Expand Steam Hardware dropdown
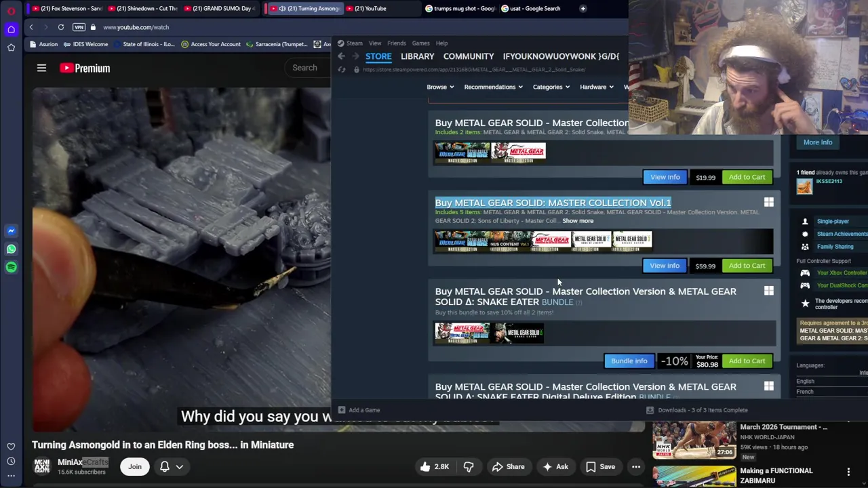The height and width of the screenshot is (488, 868). [596, 87]
